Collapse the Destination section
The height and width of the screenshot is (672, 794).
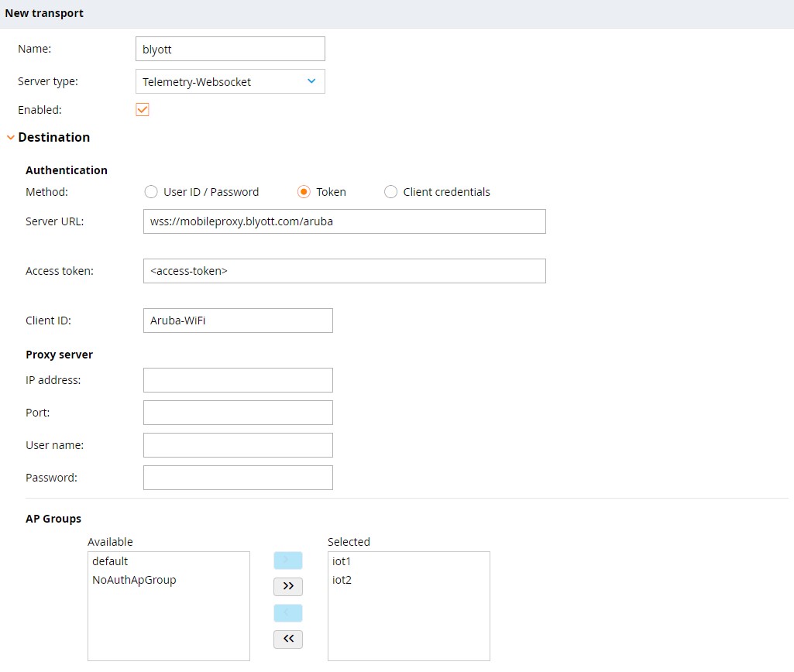(x=10, y=137)
